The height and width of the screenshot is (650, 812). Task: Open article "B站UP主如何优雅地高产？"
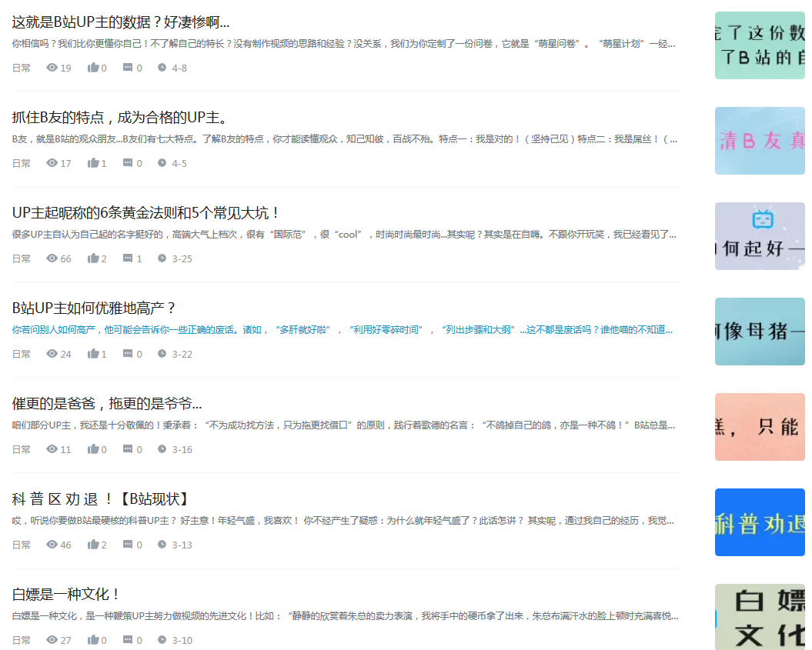94,308
